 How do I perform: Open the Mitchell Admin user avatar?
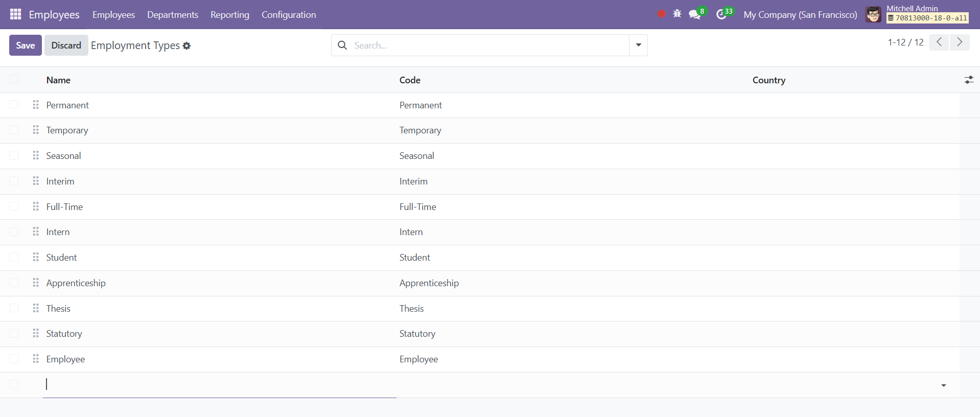click(873, 14)
